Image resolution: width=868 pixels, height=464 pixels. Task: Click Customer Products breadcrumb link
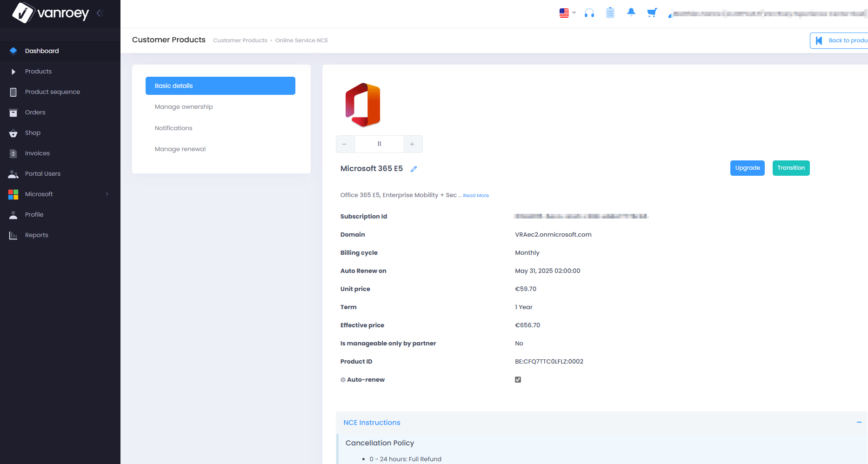tap(240, 40)
